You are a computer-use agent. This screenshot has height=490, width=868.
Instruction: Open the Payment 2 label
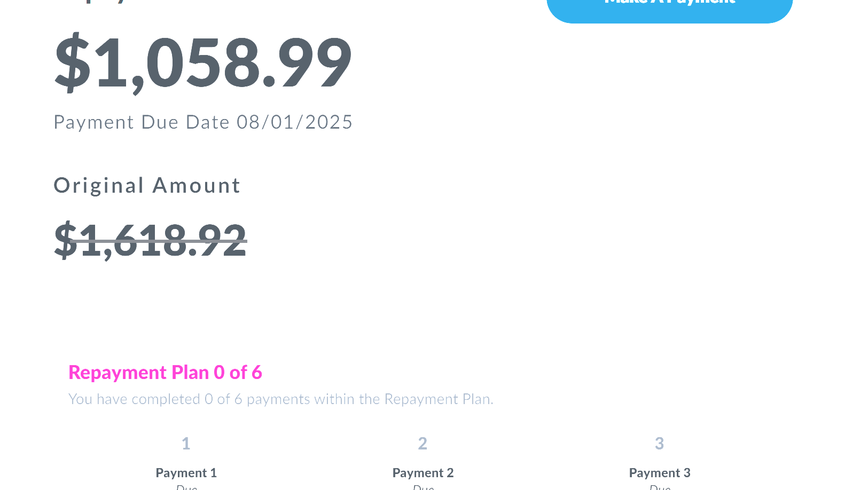[423, 473]
